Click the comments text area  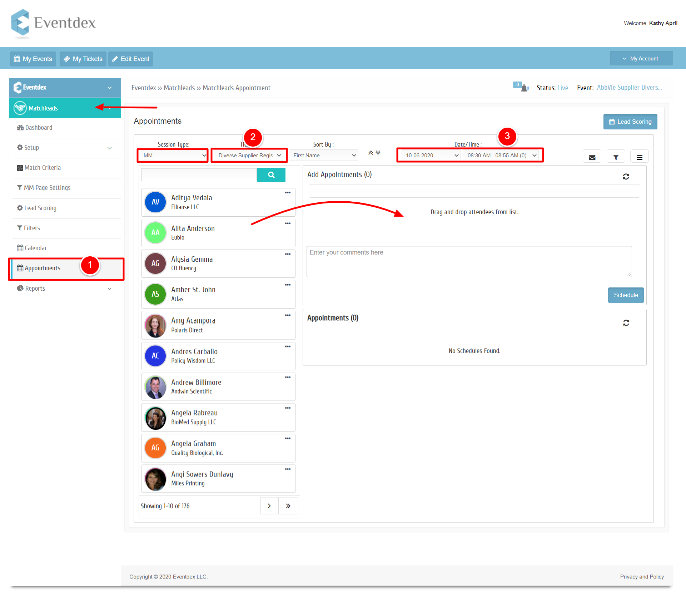[x=469, y=261]
